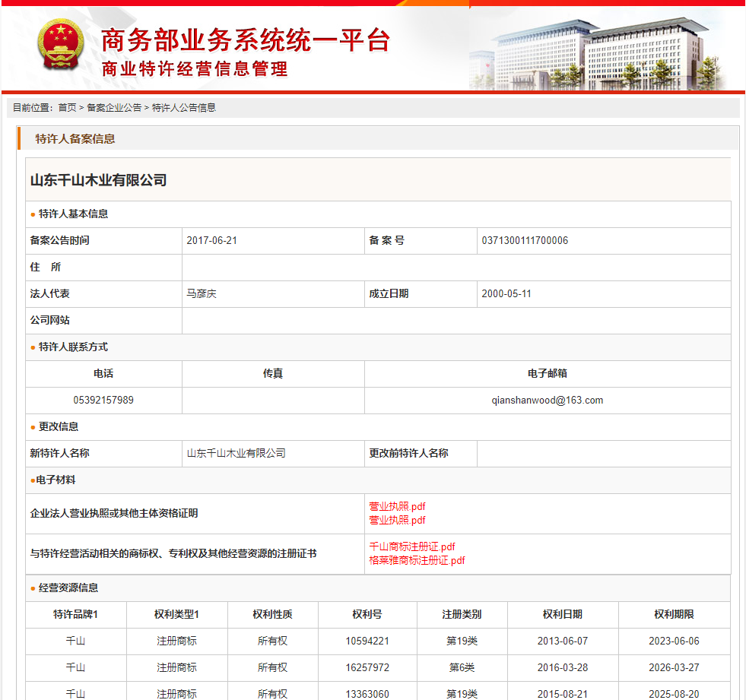Select phone number 05392157989
Image resolution: width=746 pixels, height=700 pixels.
pyautogui.click(x=103, y=401)
